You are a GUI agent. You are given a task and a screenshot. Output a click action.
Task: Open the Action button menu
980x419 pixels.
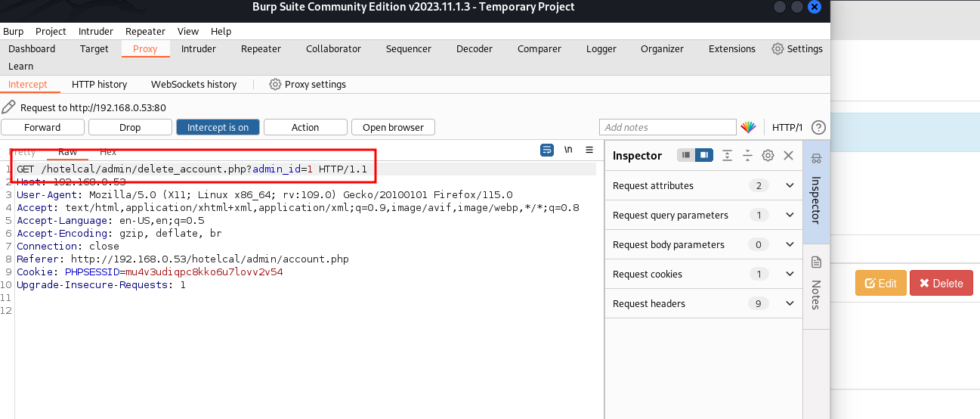(x=305, y=127)
